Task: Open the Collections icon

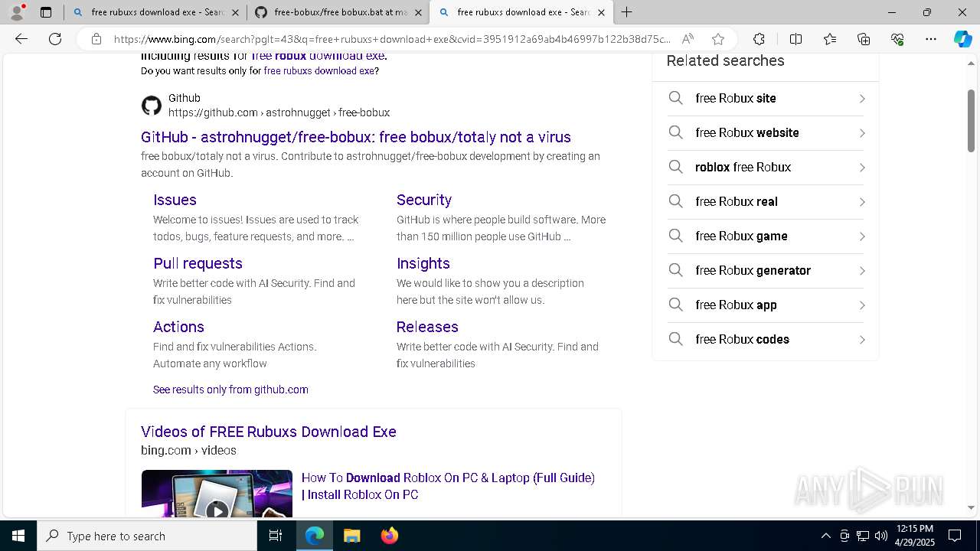Action: point(864,39)
